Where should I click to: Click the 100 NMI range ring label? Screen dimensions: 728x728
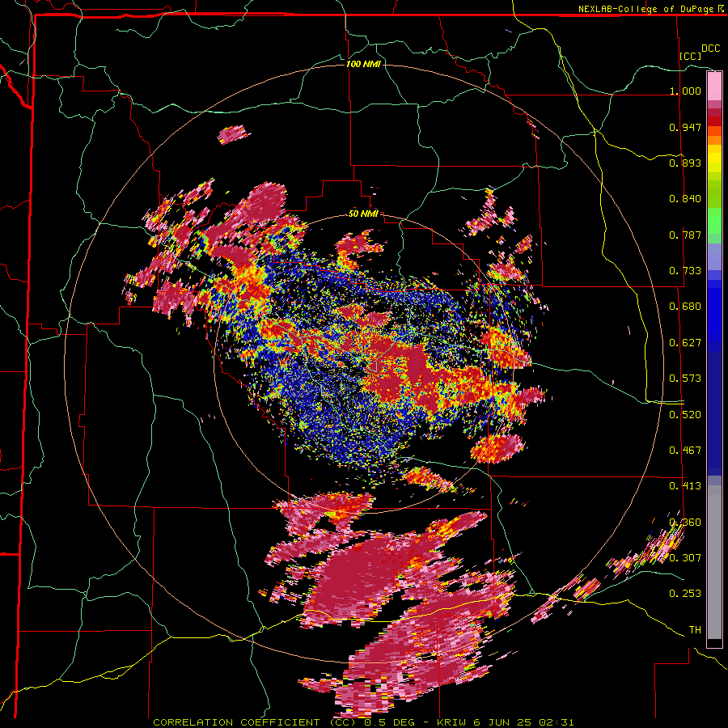pos(363,64)
